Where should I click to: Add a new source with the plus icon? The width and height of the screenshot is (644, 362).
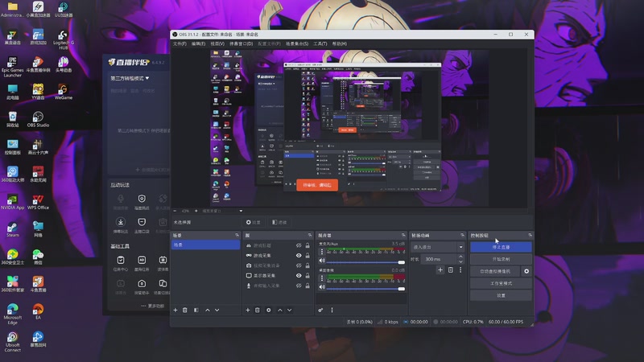tap(248, 311)
